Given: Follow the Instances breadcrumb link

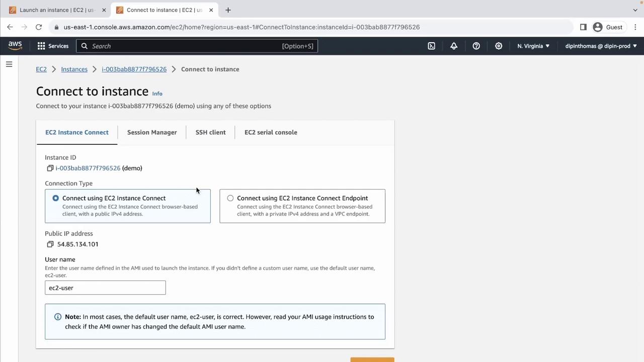Looking at the screenshot, I should tap(74, 69).
